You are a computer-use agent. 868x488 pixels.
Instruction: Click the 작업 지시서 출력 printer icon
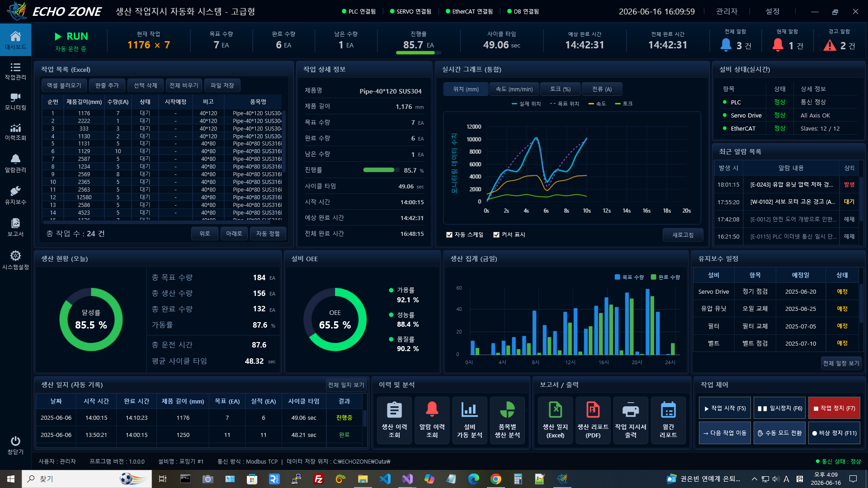click(x=630, y=410)
